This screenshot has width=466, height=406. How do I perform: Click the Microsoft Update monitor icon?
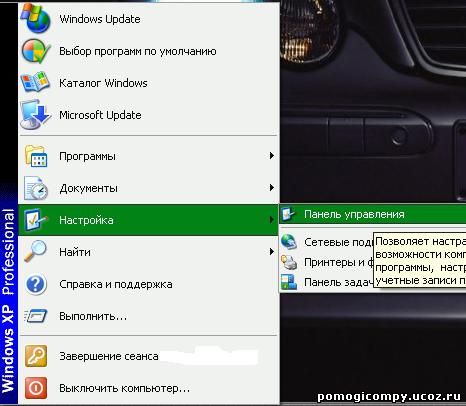pos(35,114)
